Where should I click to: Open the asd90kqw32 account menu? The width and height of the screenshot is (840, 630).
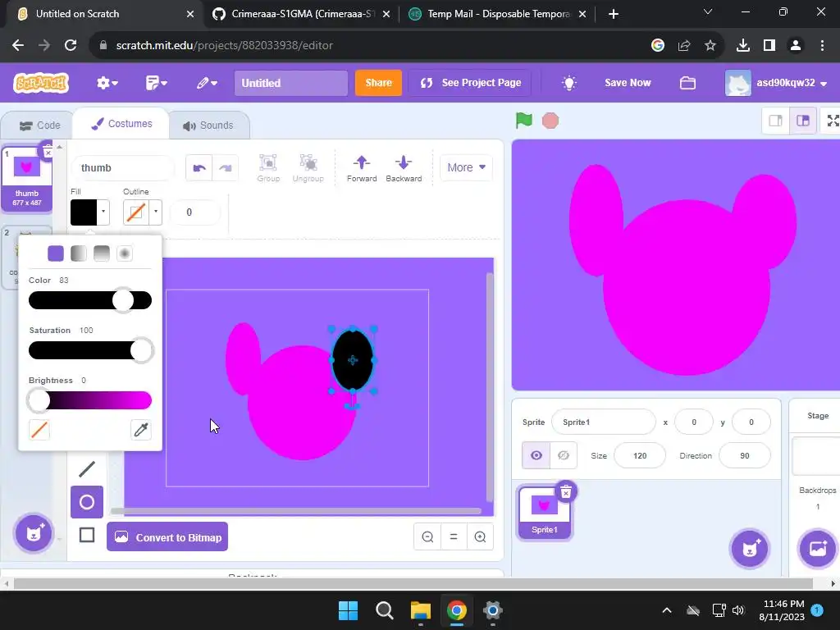776,83
